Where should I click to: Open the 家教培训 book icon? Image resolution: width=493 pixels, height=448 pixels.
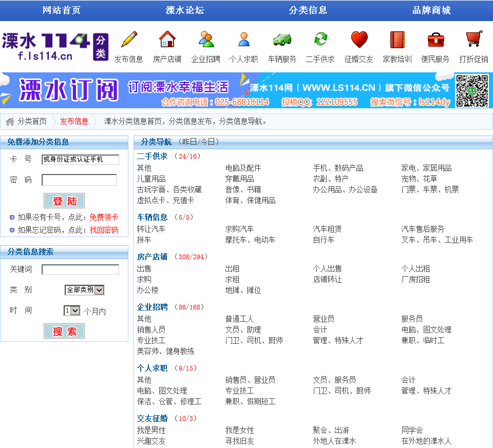click(x=397, y=40)
